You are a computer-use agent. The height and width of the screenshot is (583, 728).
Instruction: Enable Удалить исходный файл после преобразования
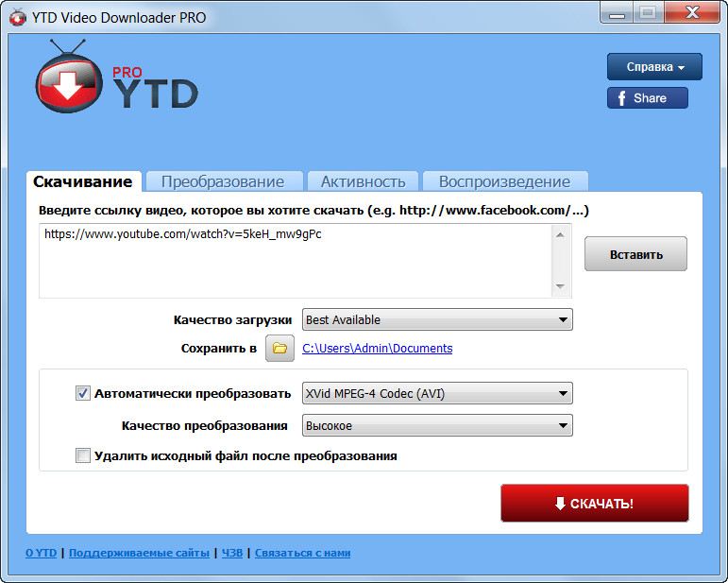[83, 455]
